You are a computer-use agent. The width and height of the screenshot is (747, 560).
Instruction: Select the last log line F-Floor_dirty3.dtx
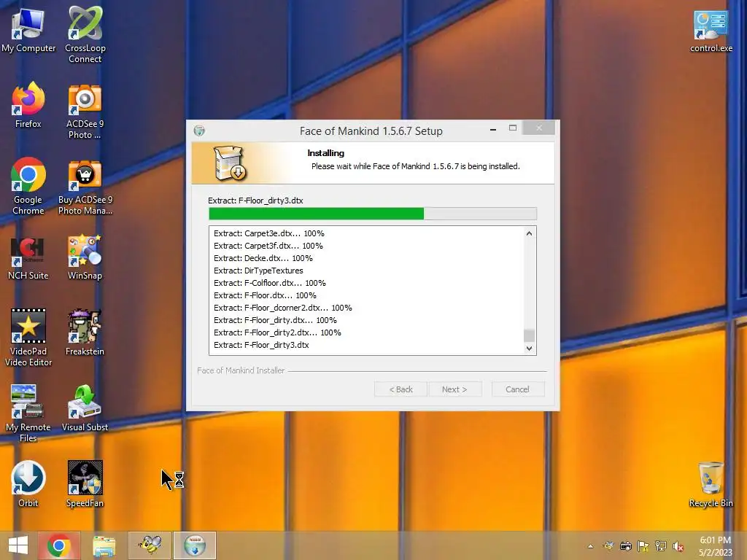(261, 345)
